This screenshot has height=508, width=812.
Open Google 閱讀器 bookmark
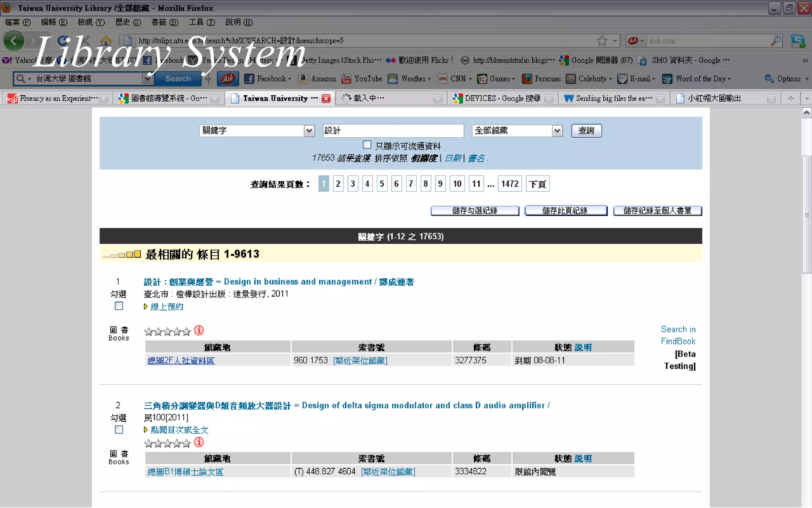tap(596, 60)
